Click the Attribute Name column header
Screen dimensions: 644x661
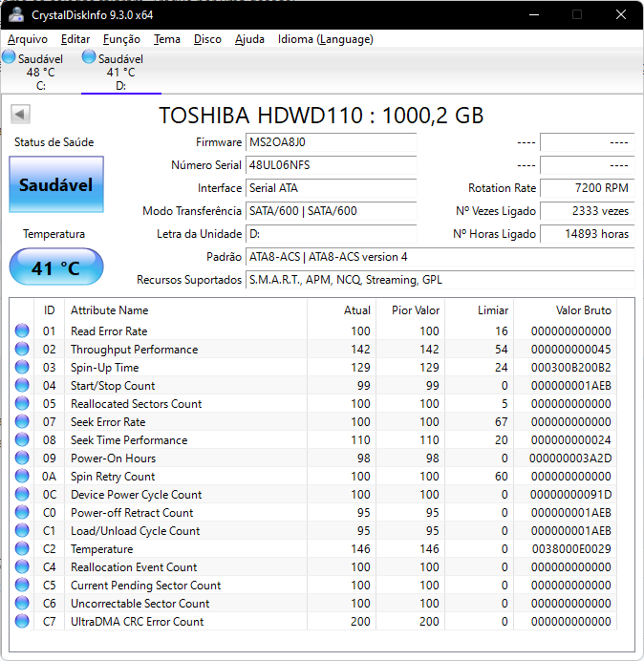coord(185,310)
